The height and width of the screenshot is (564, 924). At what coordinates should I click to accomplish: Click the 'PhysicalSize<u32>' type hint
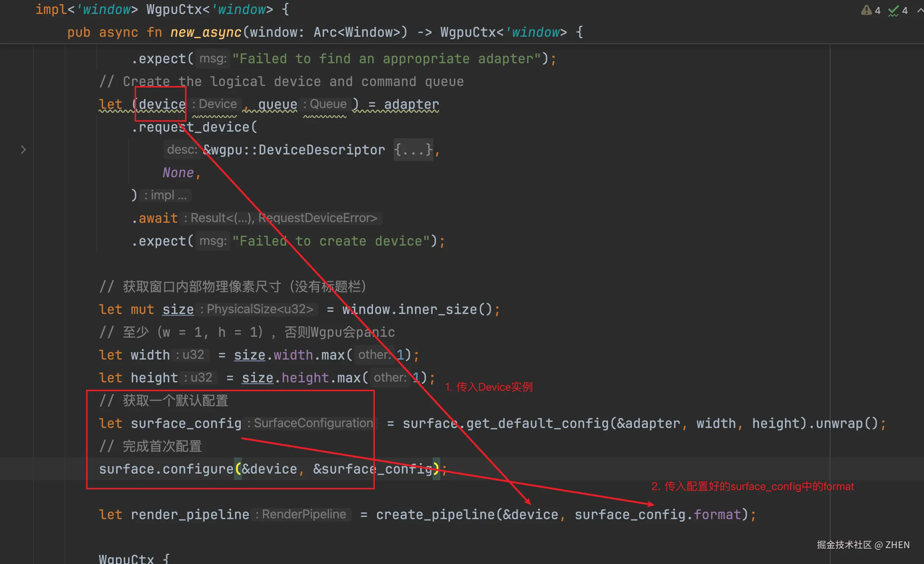259,309
